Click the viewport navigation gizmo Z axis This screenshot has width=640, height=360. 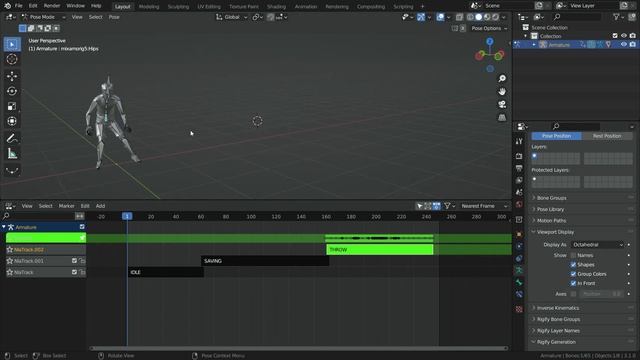pyautogui.click(x=490, y=42)
